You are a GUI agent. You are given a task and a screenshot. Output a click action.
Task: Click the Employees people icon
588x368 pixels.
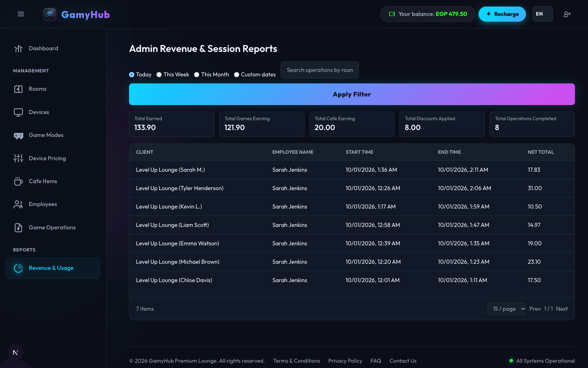[x=18, y=204]
